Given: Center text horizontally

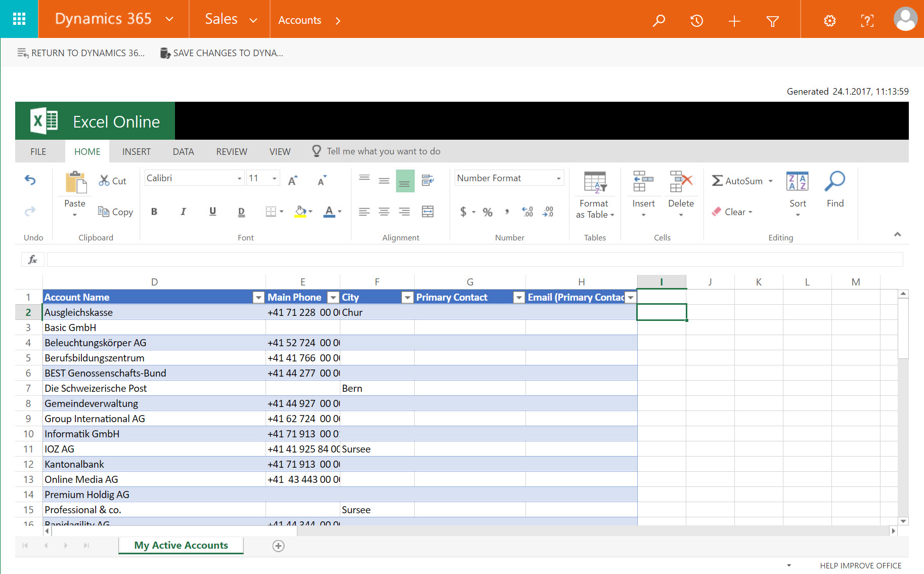Looking at the screenshot, I should [384, 212].
